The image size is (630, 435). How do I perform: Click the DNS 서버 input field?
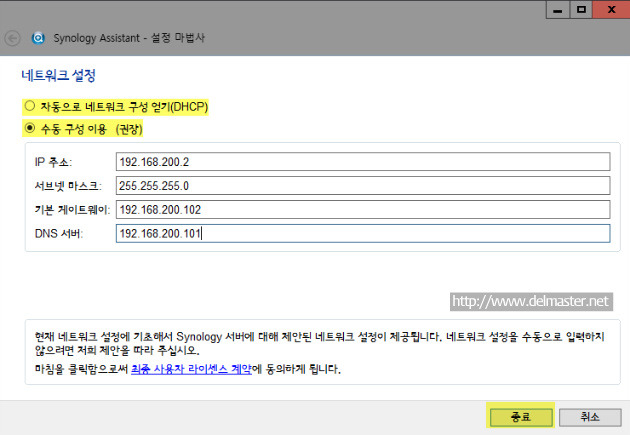(363, 233)
